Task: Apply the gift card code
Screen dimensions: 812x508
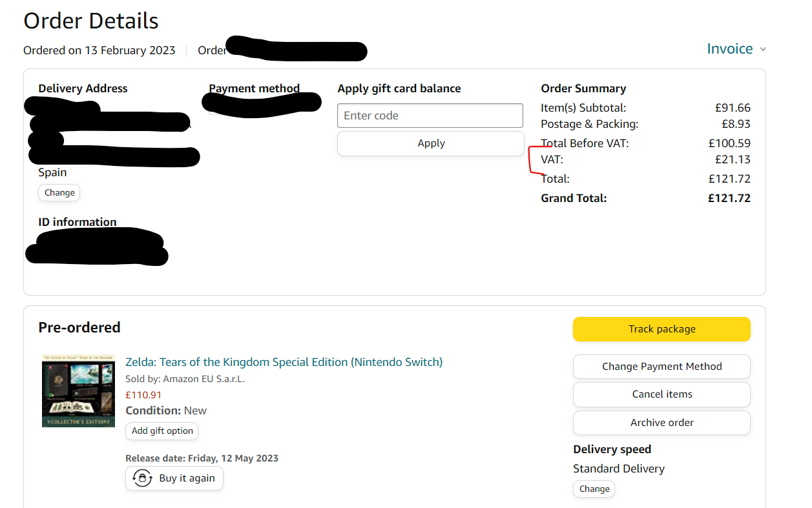Action: point(431,143)
